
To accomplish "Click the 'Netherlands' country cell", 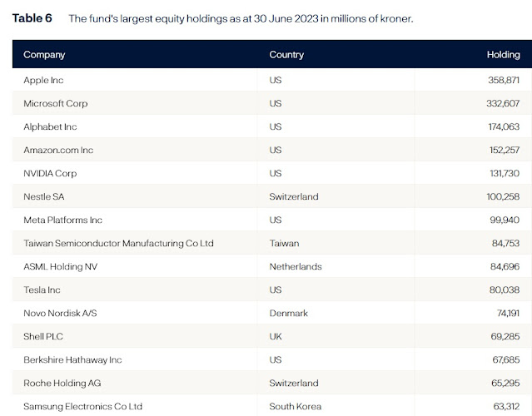I will [296, 266].
